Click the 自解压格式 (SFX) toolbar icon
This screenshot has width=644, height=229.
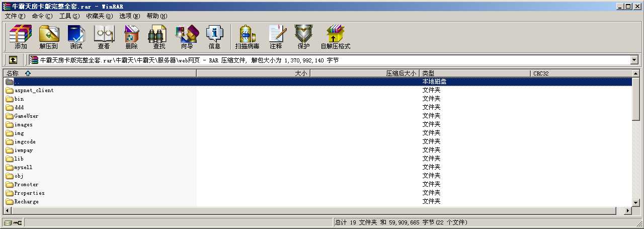[x=335, y=37]
